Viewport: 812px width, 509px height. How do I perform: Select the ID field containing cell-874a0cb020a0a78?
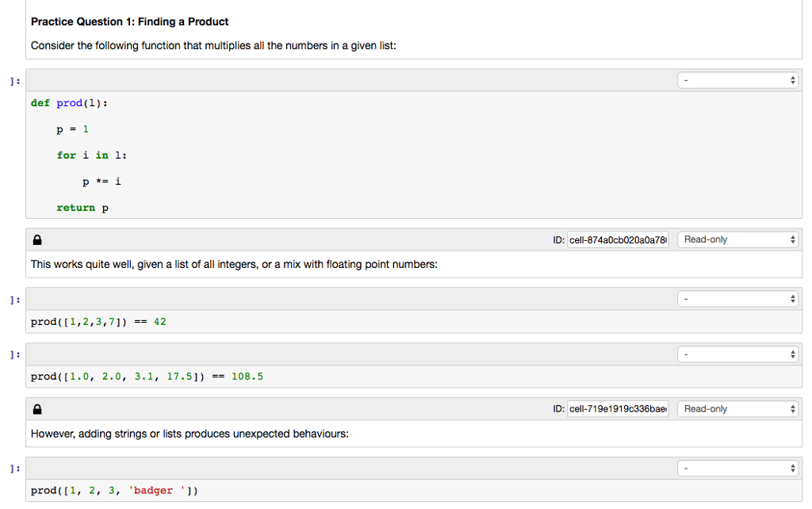[x=617, y=239]
